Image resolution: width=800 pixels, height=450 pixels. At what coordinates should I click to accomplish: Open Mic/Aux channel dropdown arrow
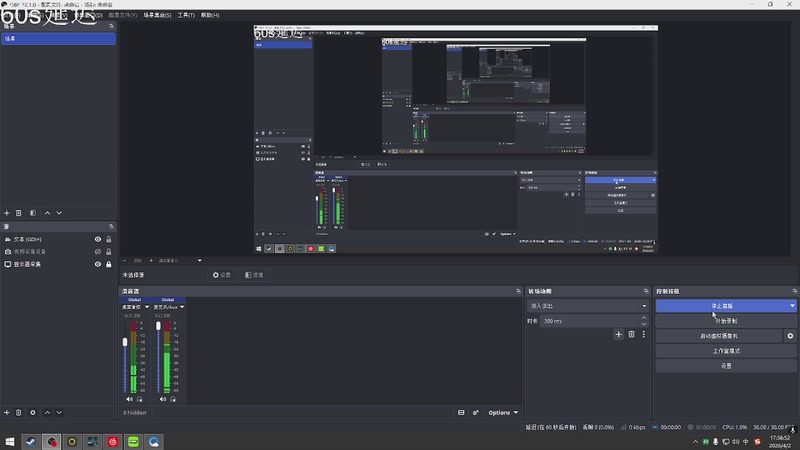pos(182,307)
